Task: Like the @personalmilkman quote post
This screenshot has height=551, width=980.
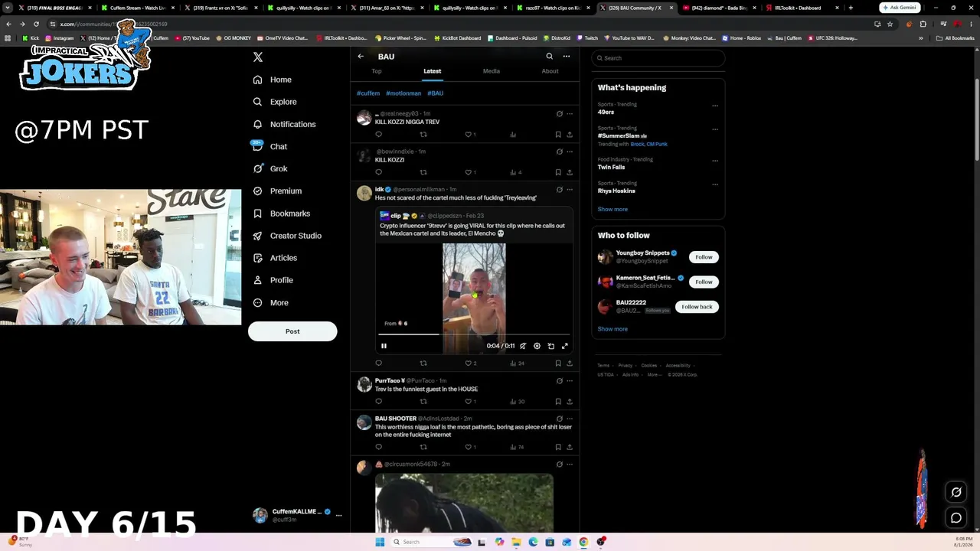Action: point(470,364)
